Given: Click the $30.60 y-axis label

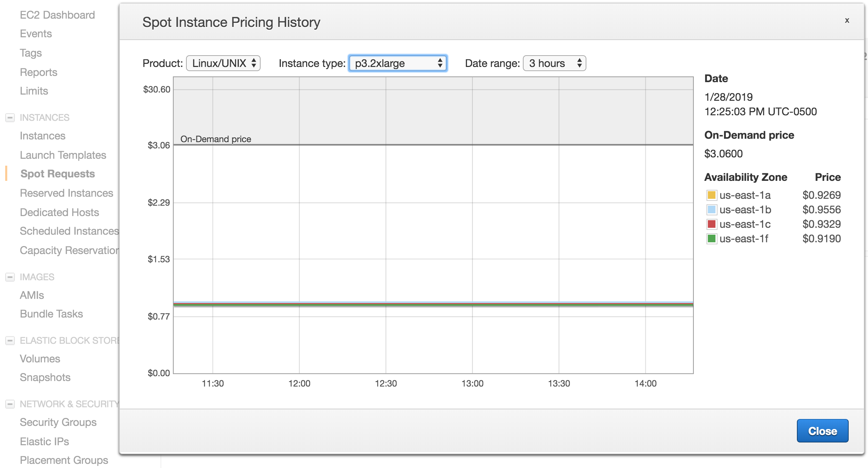Looking at the screenshot, I should (x=157, y=89).
